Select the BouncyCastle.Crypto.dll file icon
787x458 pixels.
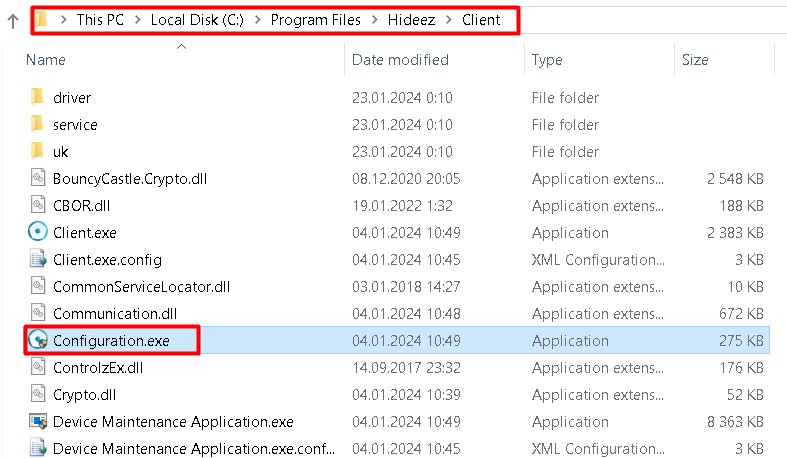point(37,179)
